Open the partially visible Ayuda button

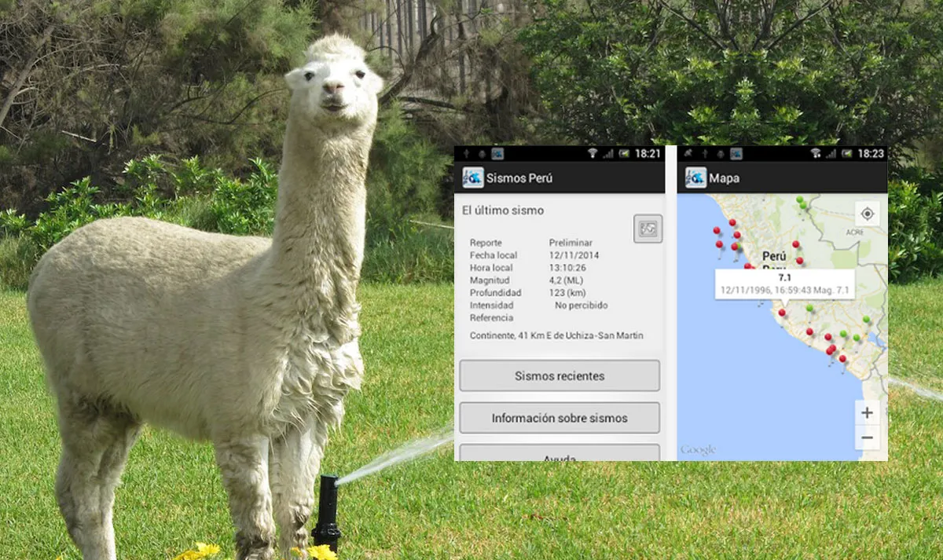coord(560,452)
